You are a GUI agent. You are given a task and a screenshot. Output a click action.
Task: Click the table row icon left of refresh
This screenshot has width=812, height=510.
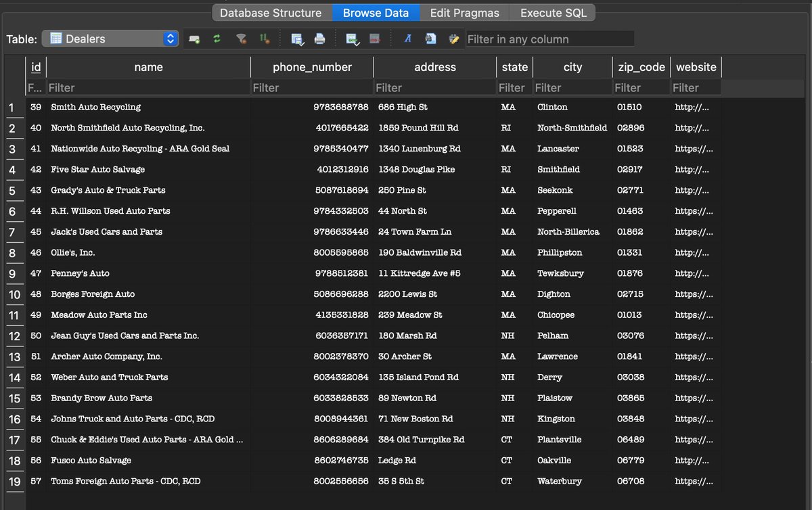click(194, 39)
